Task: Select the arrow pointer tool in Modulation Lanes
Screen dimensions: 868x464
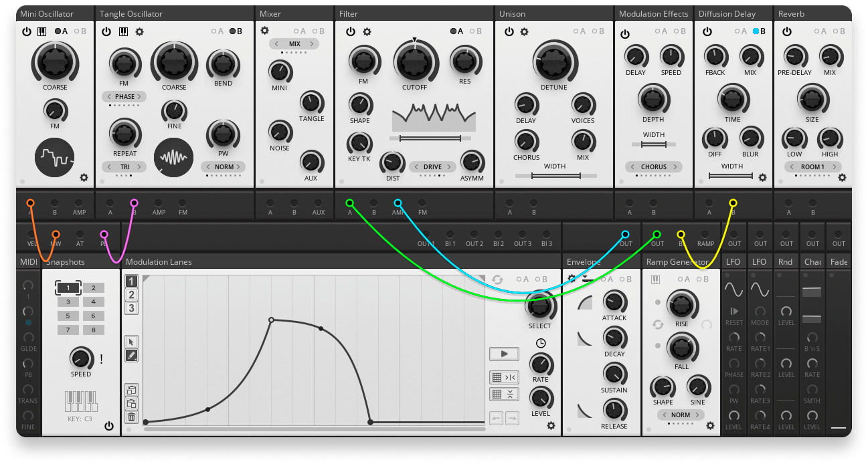Action: click(132, 341)
